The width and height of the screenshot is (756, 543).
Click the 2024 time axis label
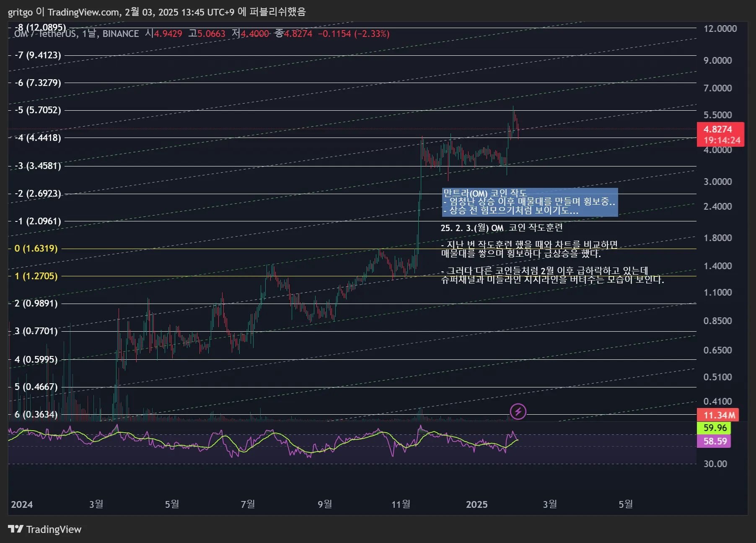pyautogui.click(x=22, y=504)
